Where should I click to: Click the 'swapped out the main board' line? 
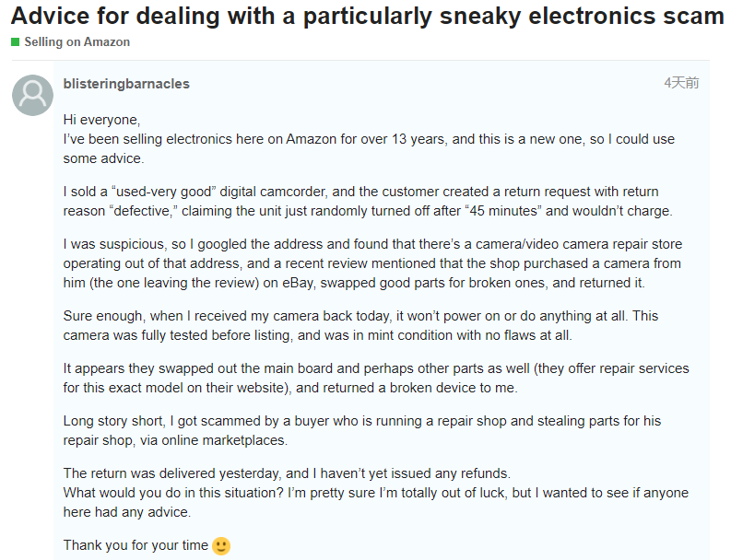376,368
